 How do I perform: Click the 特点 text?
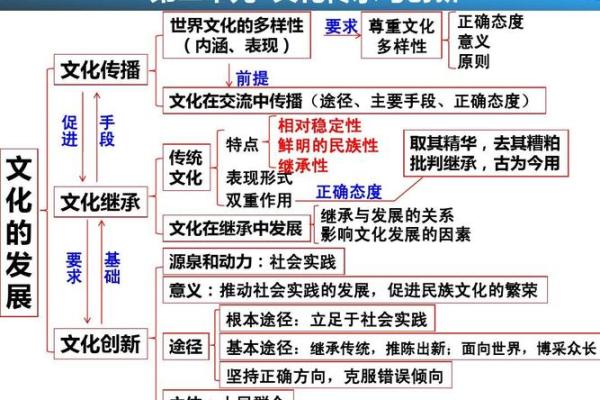coord(242,145)
